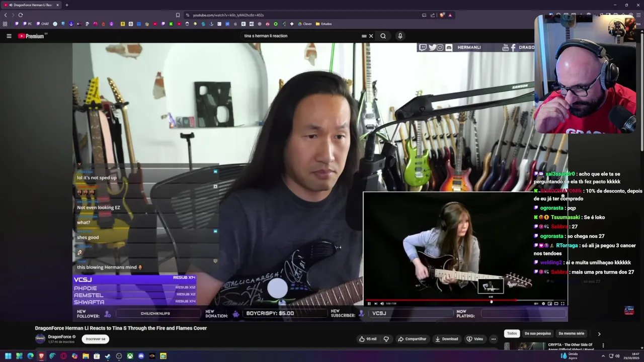Click the Valeu thanks button
Image resolution: width=644 pixels, height=362 pixels.
coord(475,339)
